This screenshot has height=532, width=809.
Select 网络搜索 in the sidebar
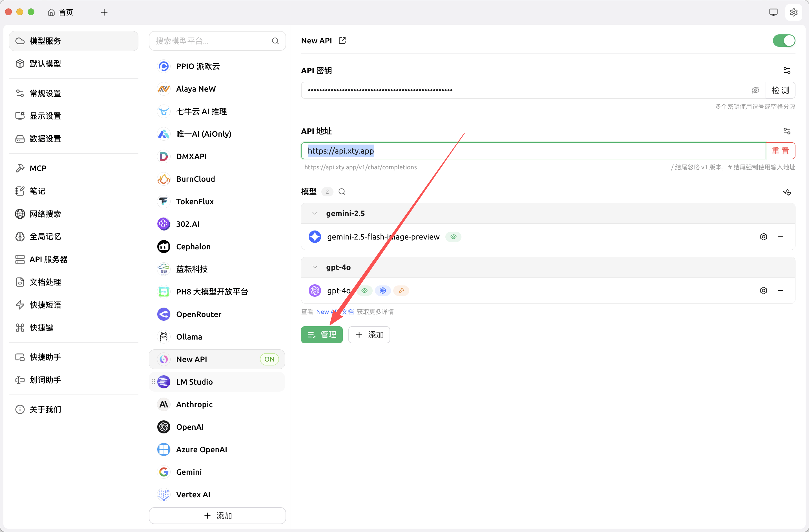click(x=45, y=214)
